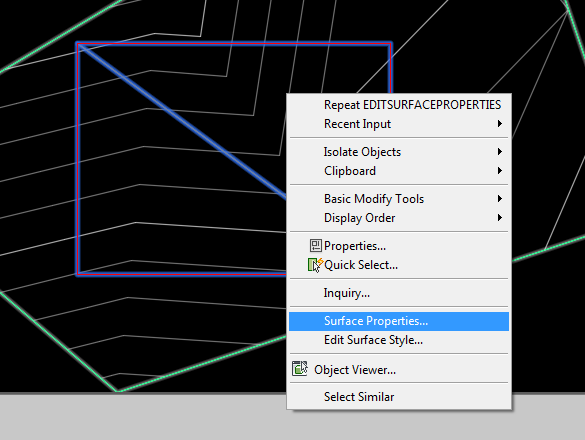Click the blue diagonal line in the drawing

click(182, 122)
